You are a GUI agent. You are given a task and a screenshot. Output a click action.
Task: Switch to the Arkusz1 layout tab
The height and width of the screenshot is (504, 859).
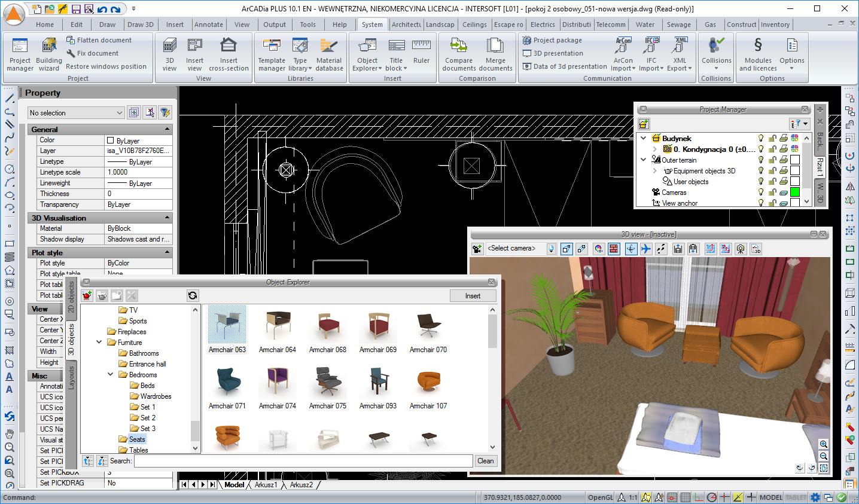[x=266, y=485]
